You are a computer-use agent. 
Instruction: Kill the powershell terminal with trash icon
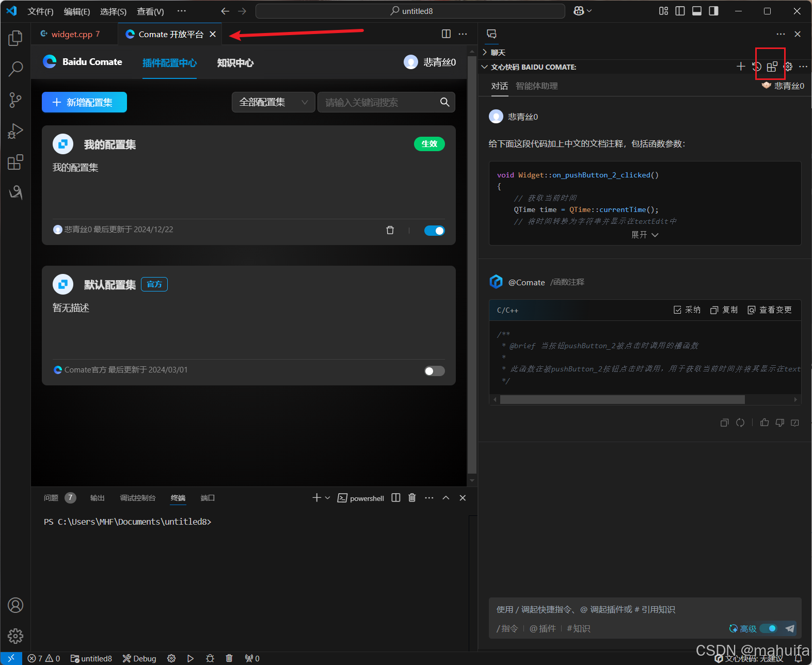(412, 498)
